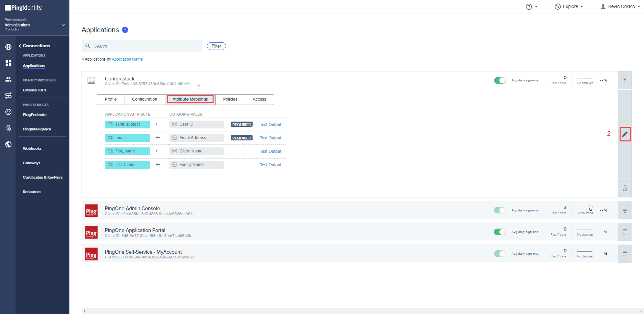Click the search magnifier icon

click(88, 46)
